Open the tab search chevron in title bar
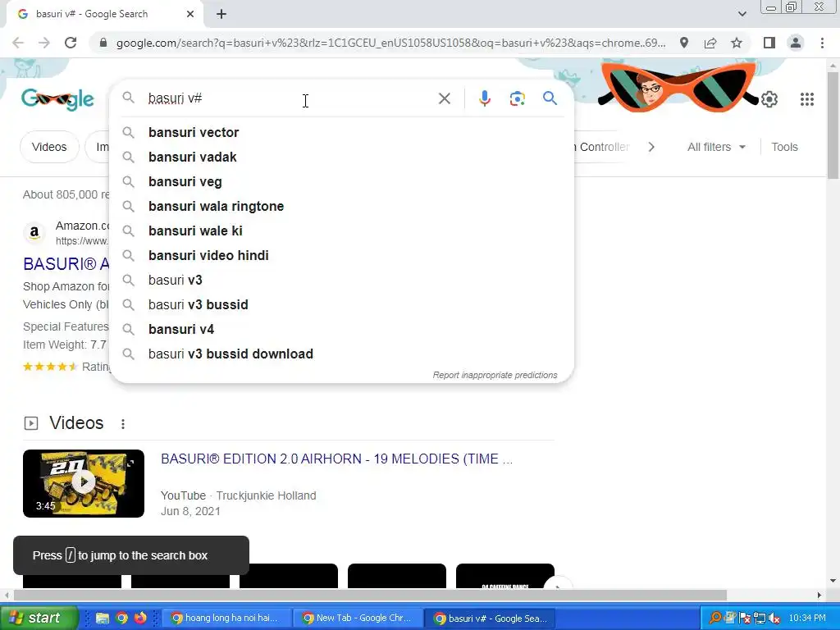840x630 pixels. 742,14
